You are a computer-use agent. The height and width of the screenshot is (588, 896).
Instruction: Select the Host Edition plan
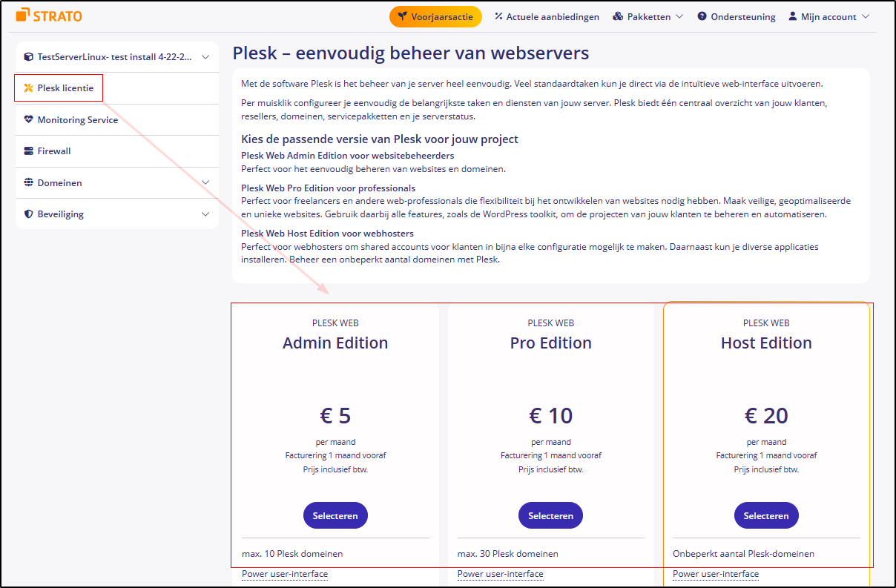pyautogui.click(x=766, y=516)
